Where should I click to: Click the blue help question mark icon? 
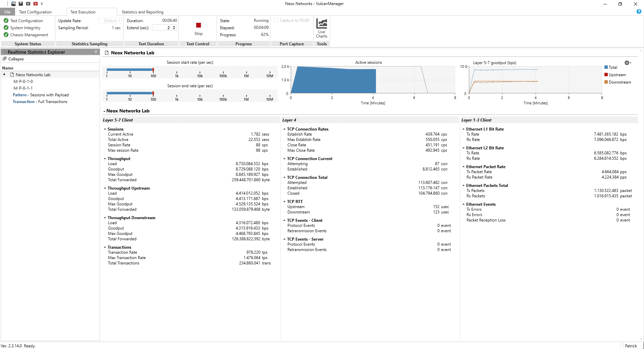[x=639, y=11]
